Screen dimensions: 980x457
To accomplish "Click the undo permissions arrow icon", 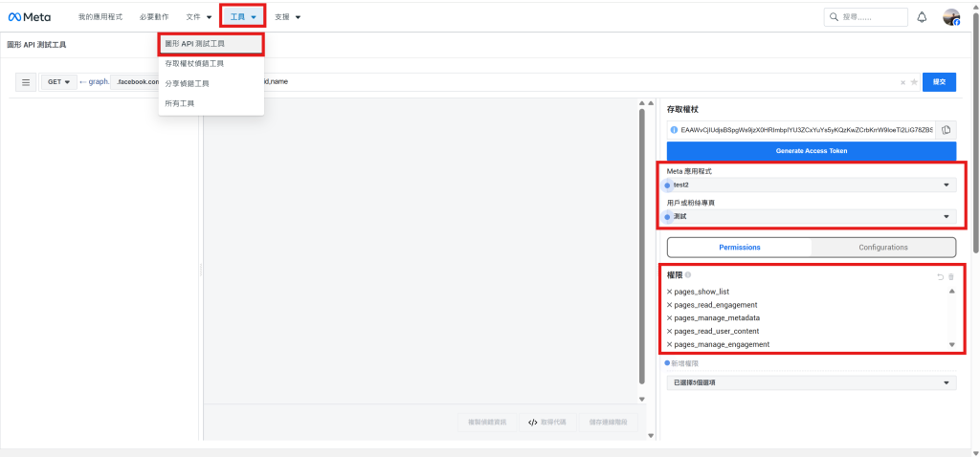I will coord(940,276).
